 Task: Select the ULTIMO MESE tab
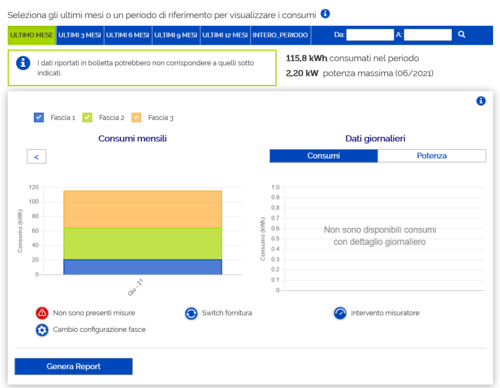click(32, 35)
